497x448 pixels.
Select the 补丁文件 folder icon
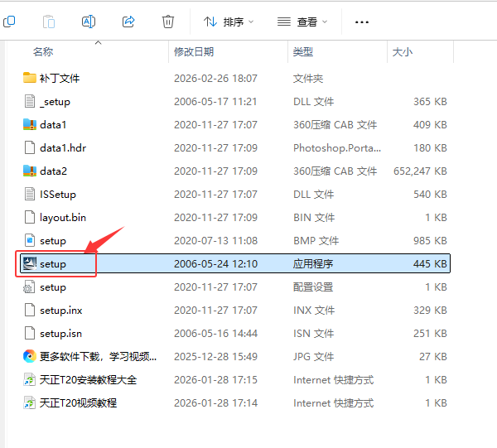pyautogui.click(x=30, y=78)
